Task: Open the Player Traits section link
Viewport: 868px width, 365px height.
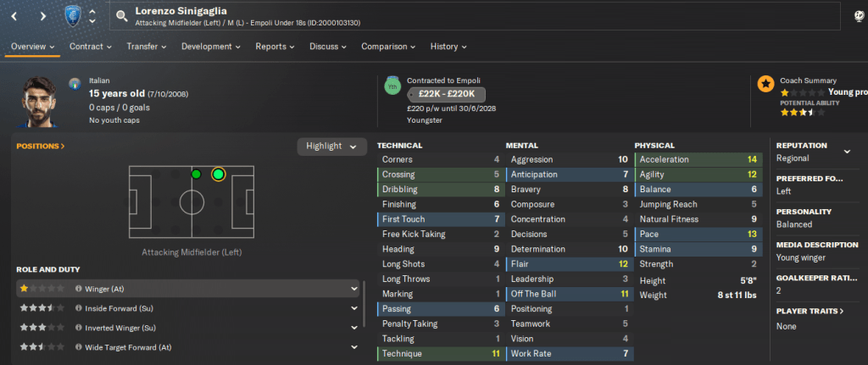Action: click(x=810, y=311)
